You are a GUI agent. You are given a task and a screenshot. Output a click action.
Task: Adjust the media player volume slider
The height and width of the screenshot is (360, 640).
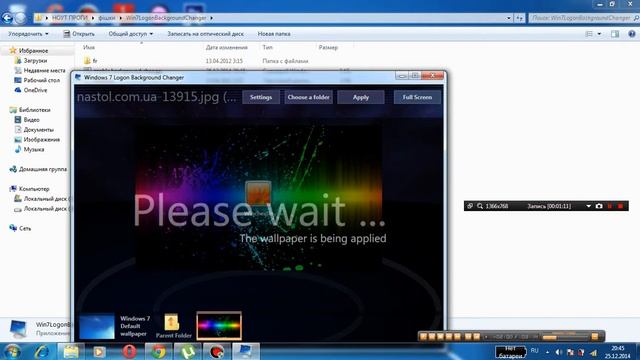pos(565,337)
